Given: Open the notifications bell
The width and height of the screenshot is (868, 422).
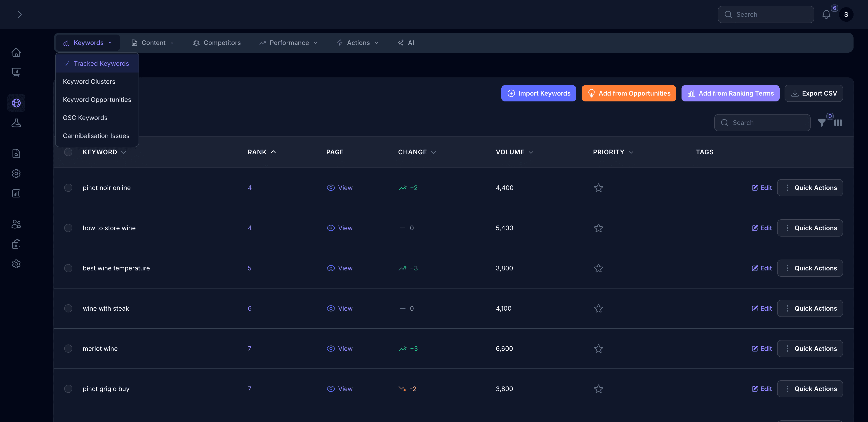Looking at the screenshot, I should coord(826,14).
